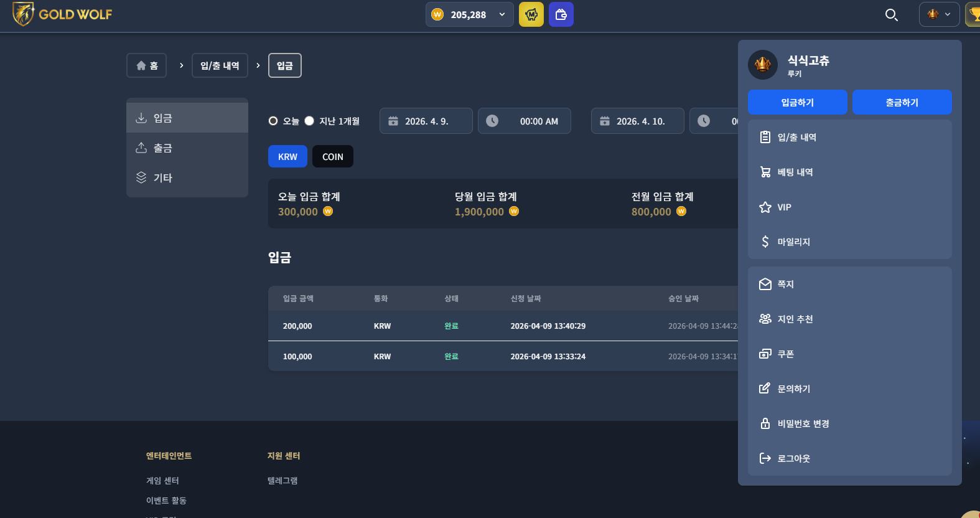Viewport: 980px width, 518px height.
Task: Expand the crown avatar profile dropdown
Action: [x=939, y=14]
